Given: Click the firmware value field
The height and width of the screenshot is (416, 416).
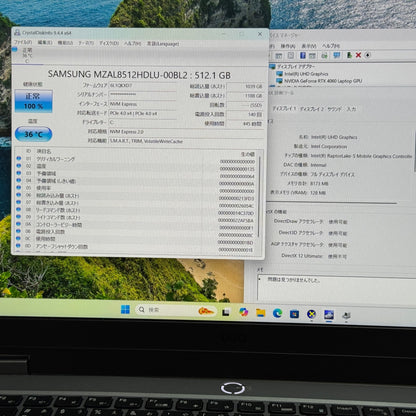Looking at the screenshot, I should (x=142, y=85).
